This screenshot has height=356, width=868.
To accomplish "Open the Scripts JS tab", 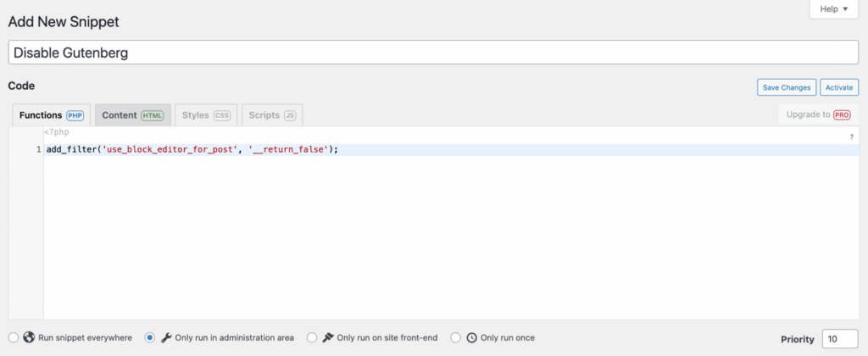I will (271, 115).
